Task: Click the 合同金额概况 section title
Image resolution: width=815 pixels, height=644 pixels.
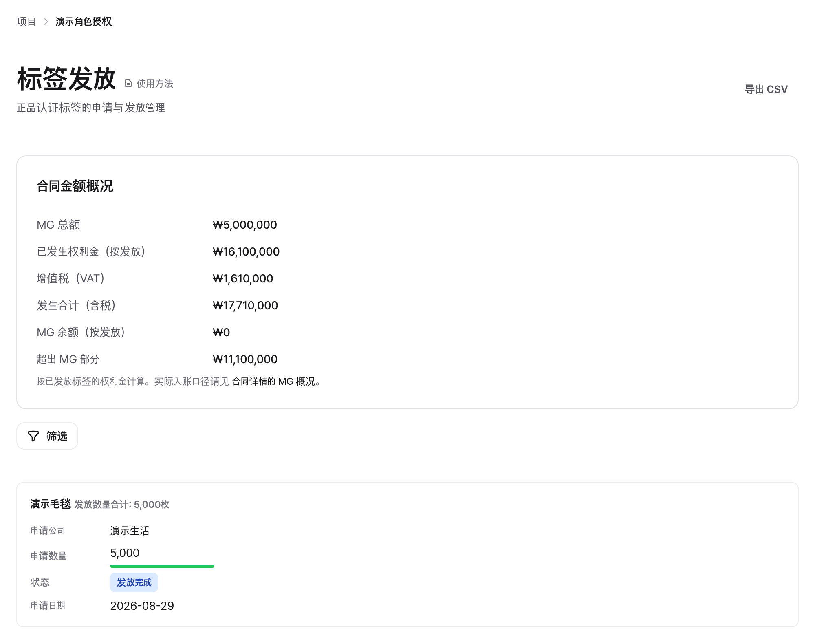Action: point(75,186)
